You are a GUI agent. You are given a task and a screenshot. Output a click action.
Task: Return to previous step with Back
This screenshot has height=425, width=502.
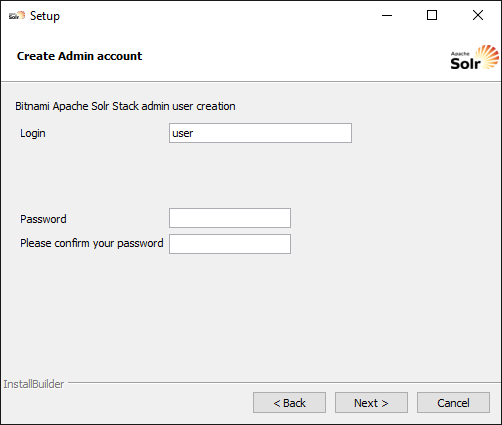tap(289, 403)
